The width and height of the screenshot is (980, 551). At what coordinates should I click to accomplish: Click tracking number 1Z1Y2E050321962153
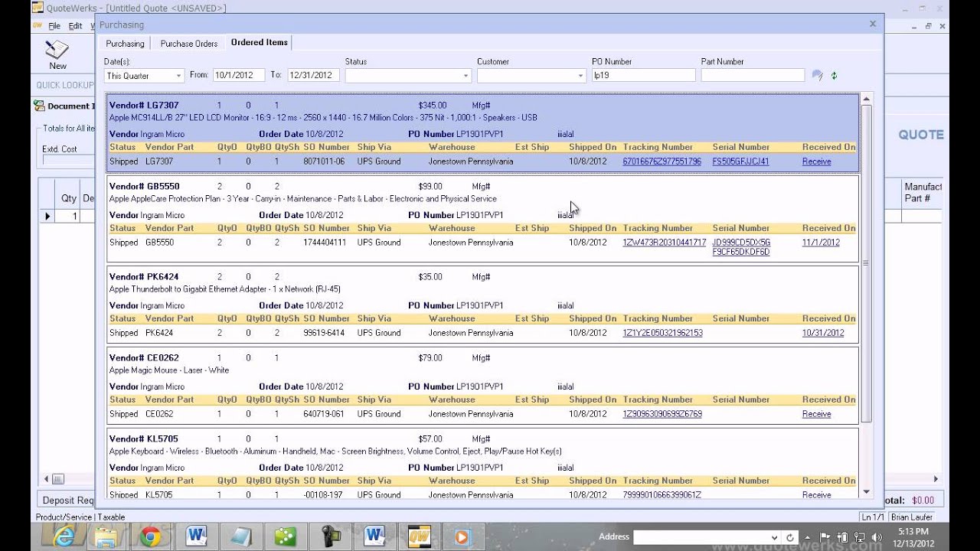pos(662,333)
